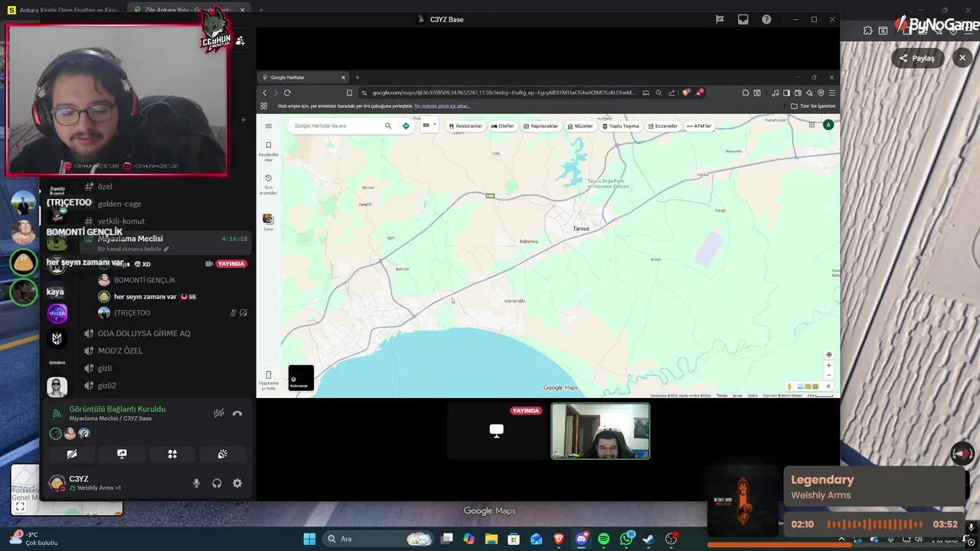Go back in the shared browser
Viewport: 980px width, 551px height.
pyautogui.click(x=265, y=93)
